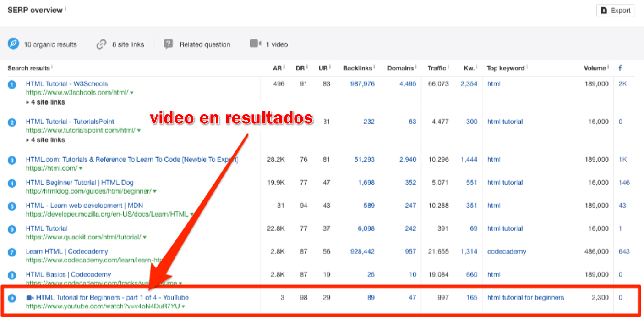Image resolution: width=644 pixels, height=317 pixels.
Task: Click the info icon on the AR column
Action: coord(283,67)
